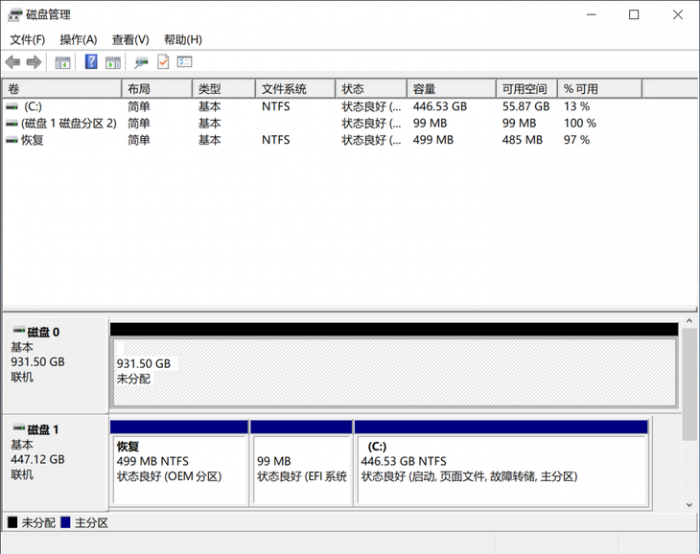The width and height of the screenshot is (700, 554).
Task: Open the 操作(A) menu
Action: [x=79, y=40]
